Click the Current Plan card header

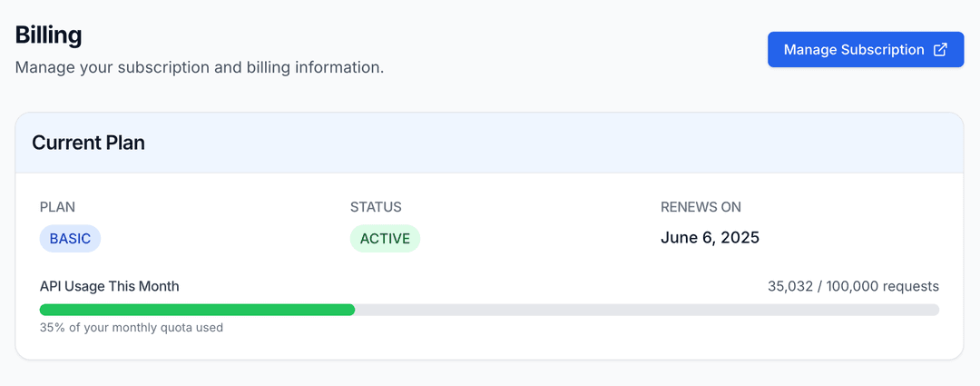click(88, 143)
